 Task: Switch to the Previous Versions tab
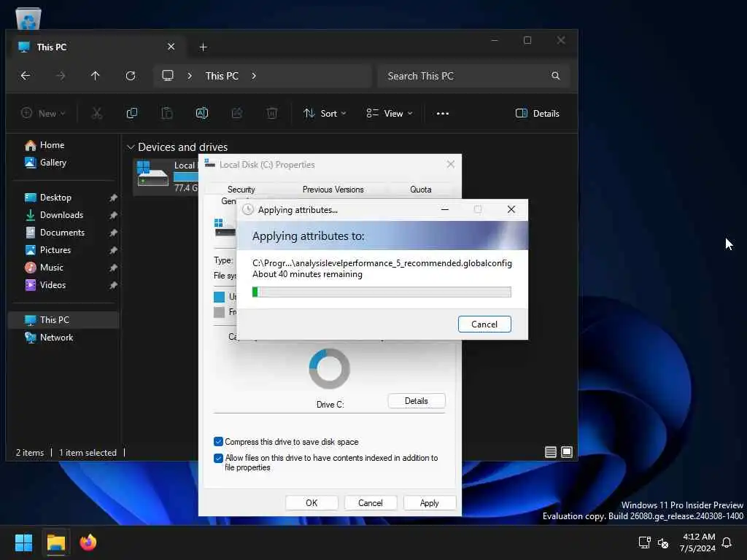pos(333,189)
